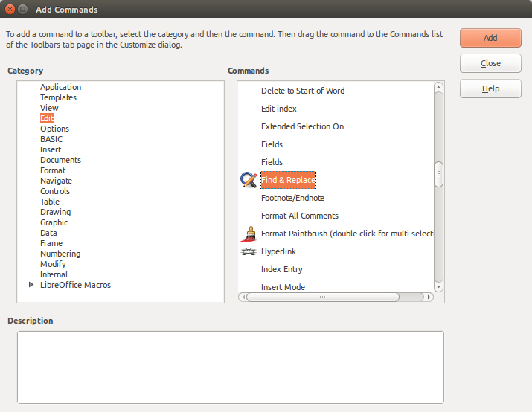
Task: Select the Application category
Action: pyautogui.click(x=60, y=87)
